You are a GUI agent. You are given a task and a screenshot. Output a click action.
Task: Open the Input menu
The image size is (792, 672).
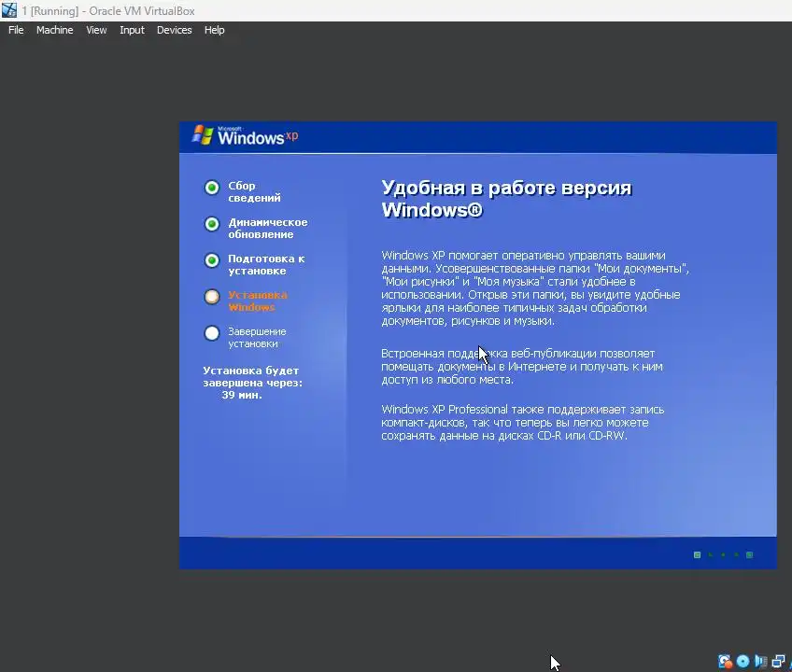[132, 30]
